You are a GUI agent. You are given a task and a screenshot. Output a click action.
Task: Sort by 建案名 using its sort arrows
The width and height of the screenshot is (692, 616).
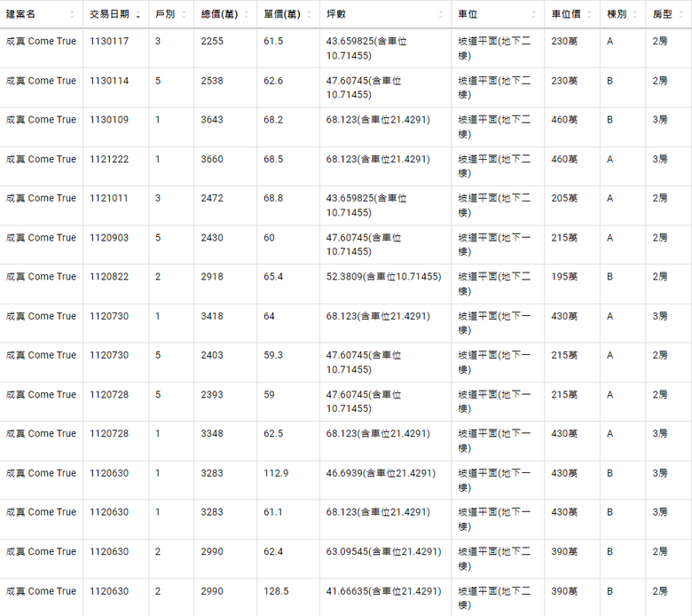coord(72,14)
